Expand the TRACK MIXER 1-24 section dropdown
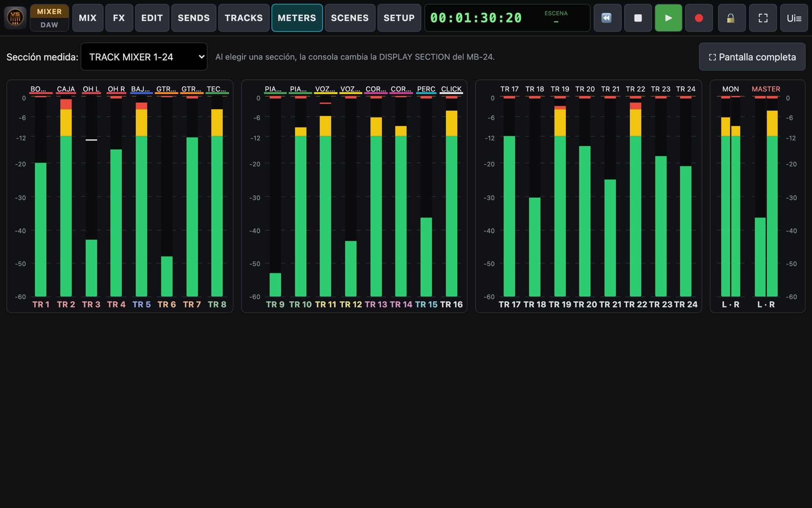 (x=144, y=57)
